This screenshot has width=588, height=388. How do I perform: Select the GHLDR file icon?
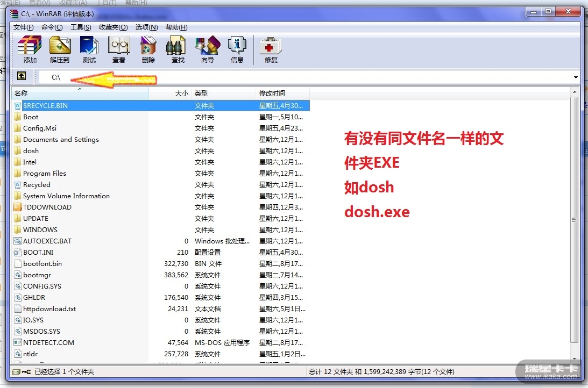tap(18, 297)
